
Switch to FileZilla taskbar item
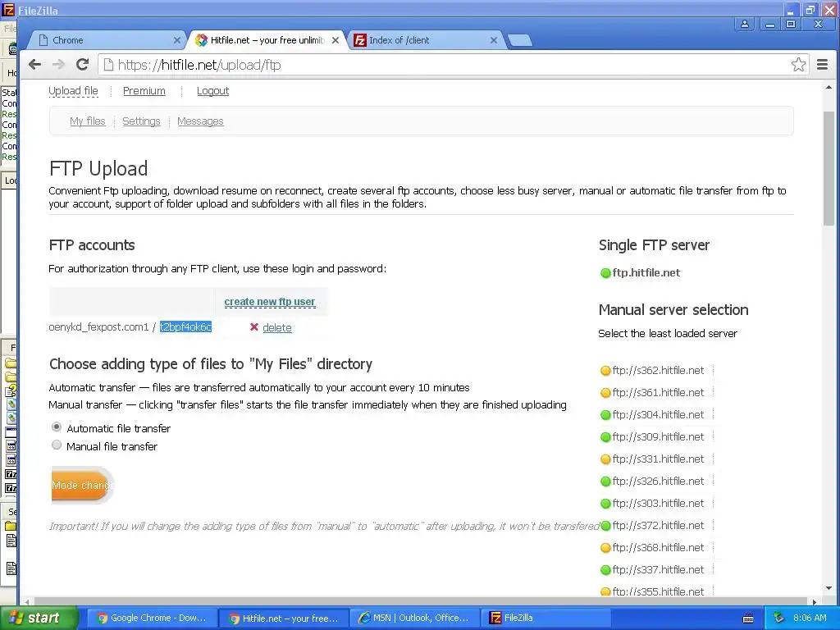[545, 618]
